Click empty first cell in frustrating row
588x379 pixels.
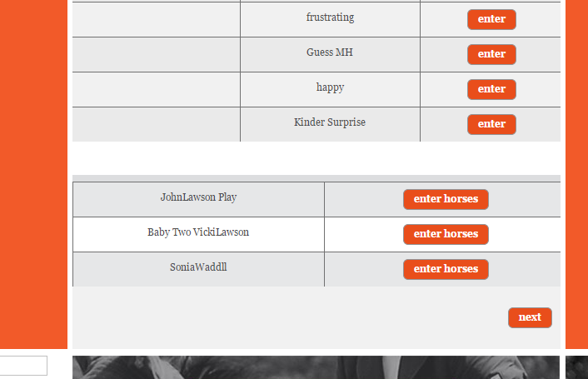[156, 19]
